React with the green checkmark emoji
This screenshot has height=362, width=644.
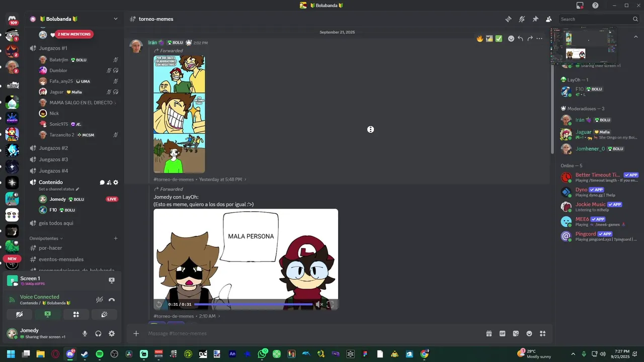point(499,39)
